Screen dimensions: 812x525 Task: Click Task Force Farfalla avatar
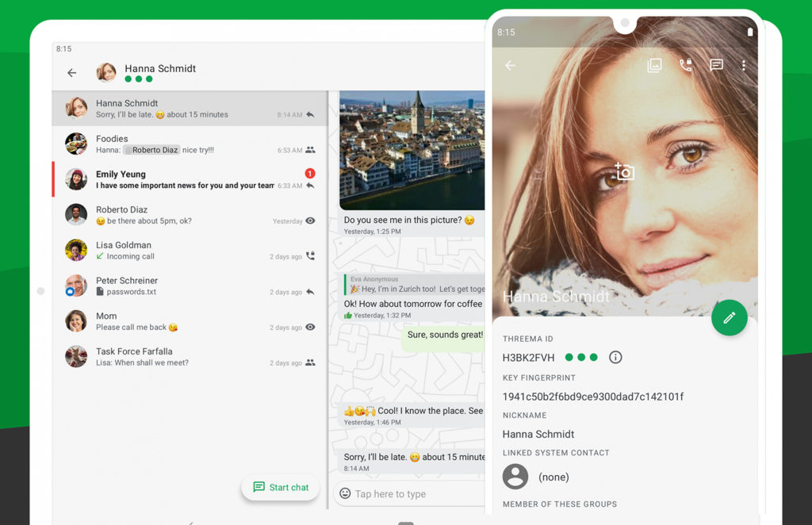(76, 357)
